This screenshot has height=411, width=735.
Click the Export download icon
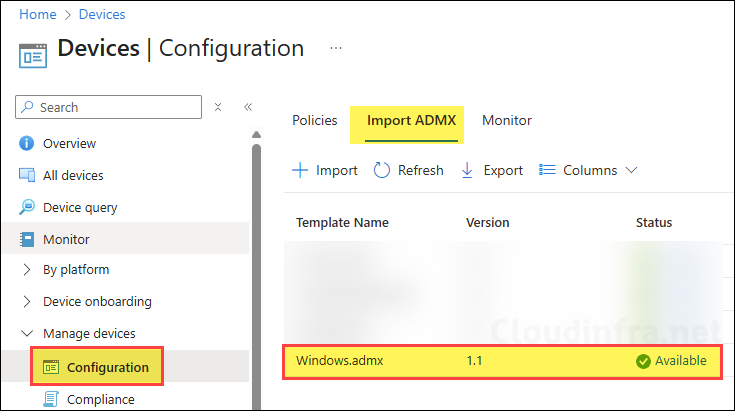click(x=467, y=171)
